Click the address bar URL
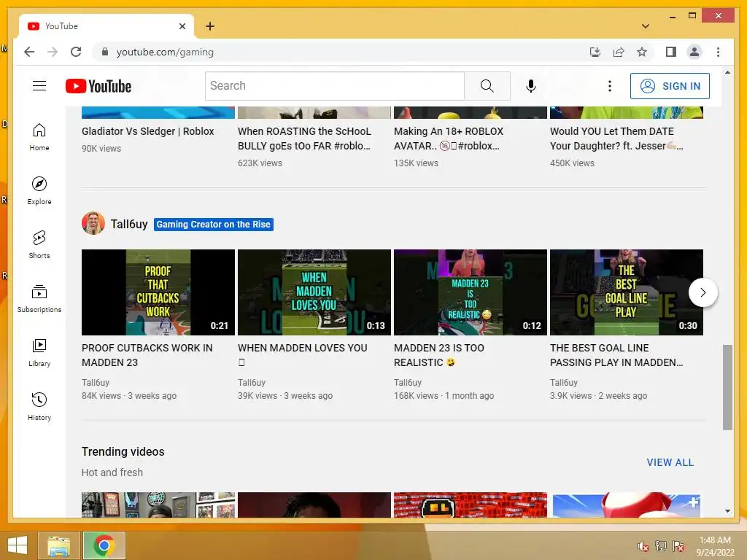The width and height of the screenshot is (747, 560). pos(165,52)
